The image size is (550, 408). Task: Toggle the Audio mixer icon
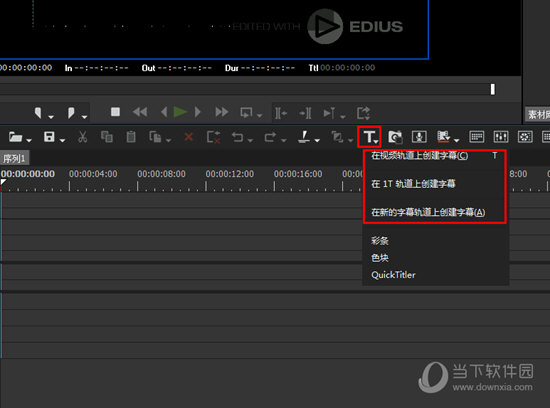point(501,137)
